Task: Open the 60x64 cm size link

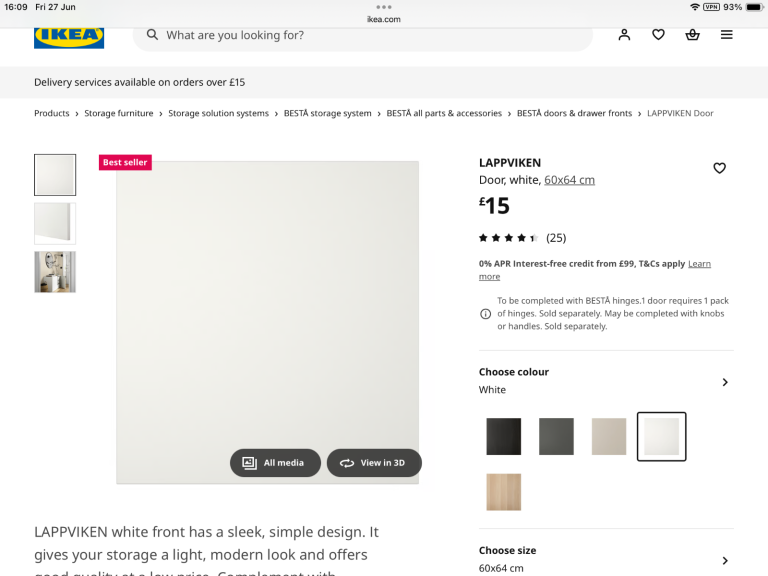Action: 569,180
